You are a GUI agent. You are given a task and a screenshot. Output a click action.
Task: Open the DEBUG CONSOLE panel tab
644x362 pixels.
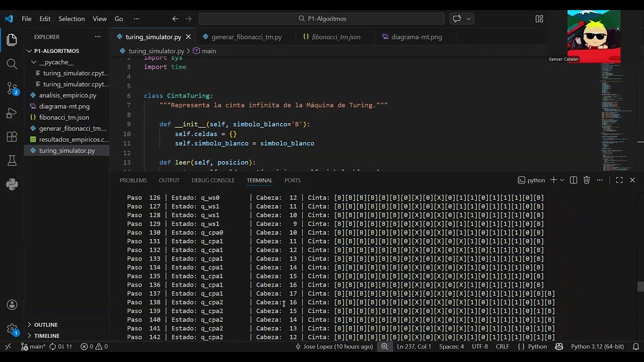pyautogui.click(x=213, y=180)
